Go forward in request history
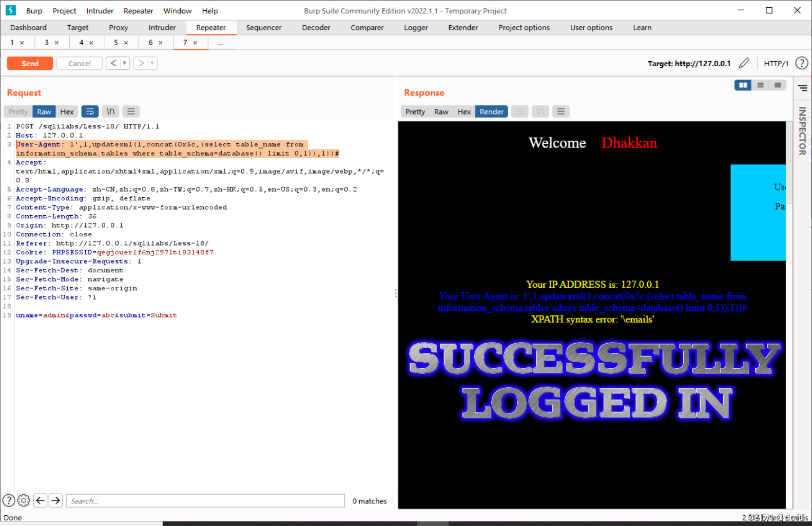Viewport: 812px width, 526px height. 141,63
